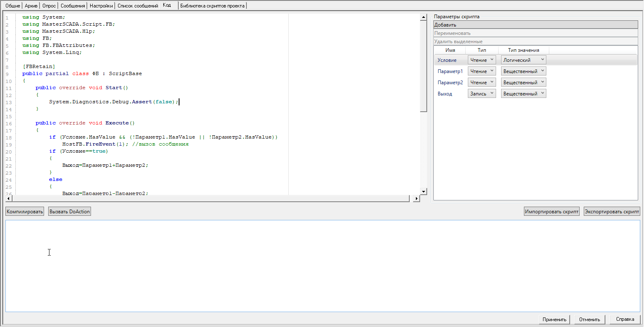Open the Настройки tab
The height and width of the screenshot is (327, 644).
(x=101, y=6)
